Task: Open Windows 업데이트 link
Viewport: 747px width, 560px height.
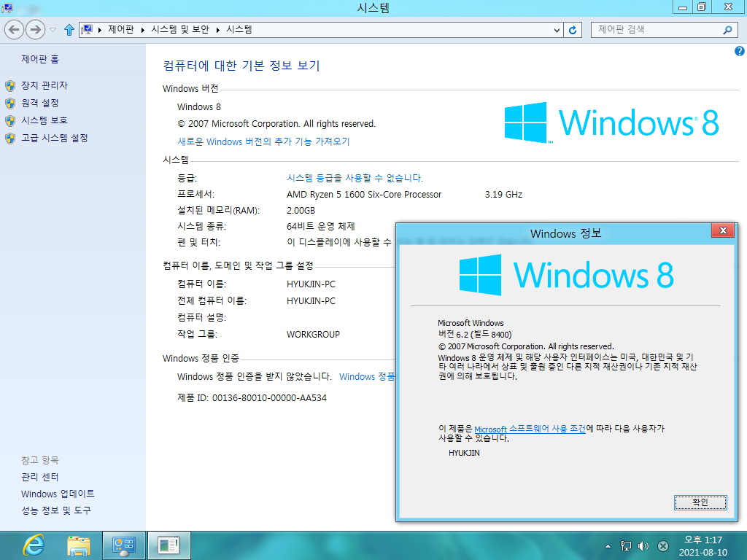Action: coord(58,494)
